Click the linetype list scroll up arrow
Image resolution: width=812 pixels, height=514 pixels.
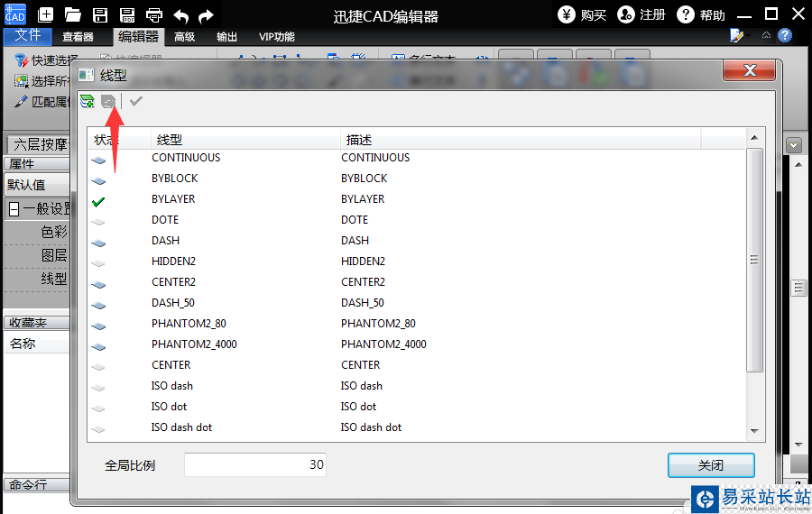click(x=754, y=138)
